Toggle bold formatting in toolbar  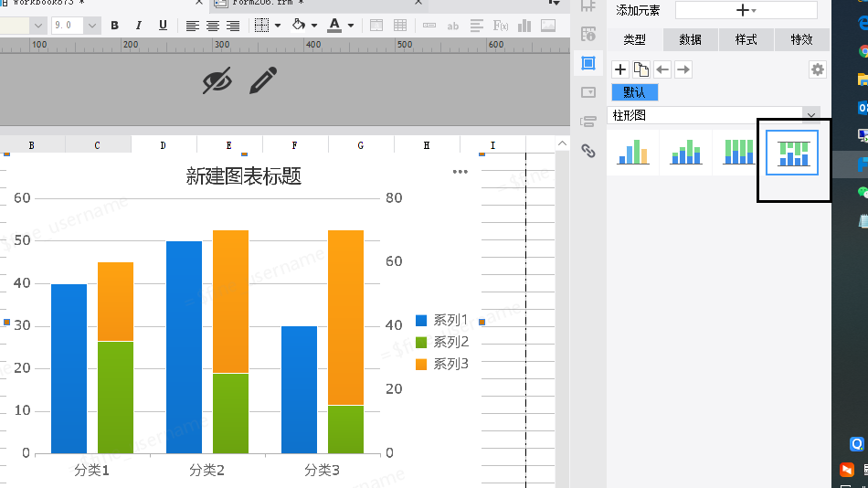click(114, 26)
